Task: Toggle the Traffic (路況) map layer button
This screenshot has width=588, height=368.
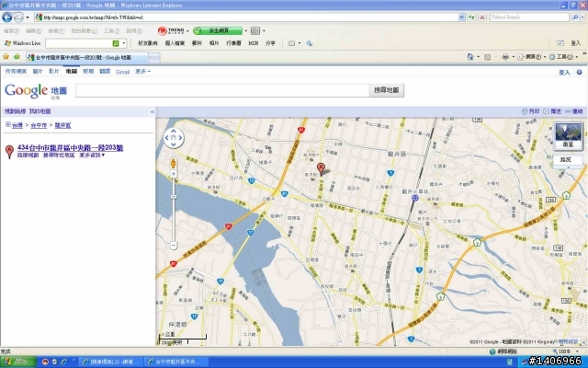Action: 568,160
